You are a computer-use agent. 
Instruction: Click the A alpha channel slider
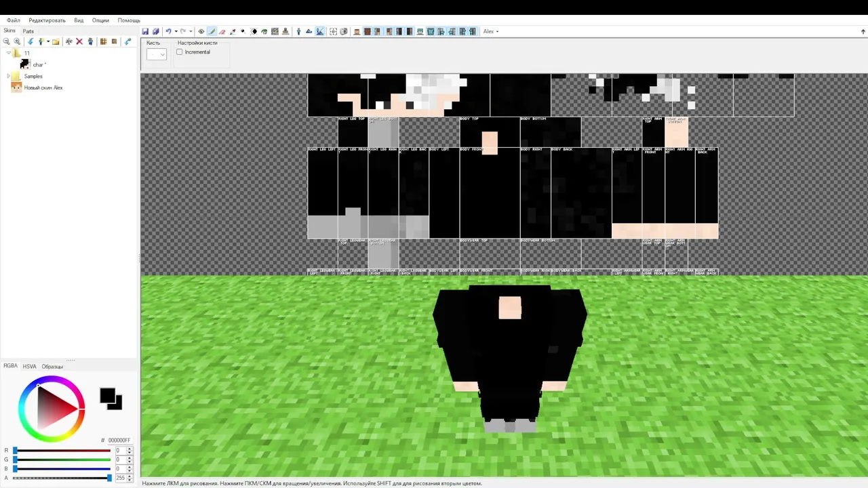point(62,478)
